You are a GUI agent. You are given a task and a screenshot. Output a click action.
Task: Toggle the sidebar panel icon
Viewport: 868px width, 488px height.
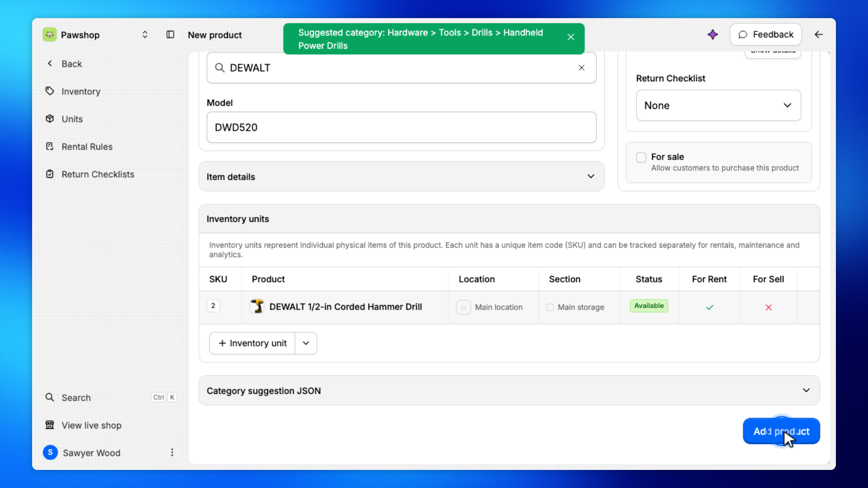[170, 35]
